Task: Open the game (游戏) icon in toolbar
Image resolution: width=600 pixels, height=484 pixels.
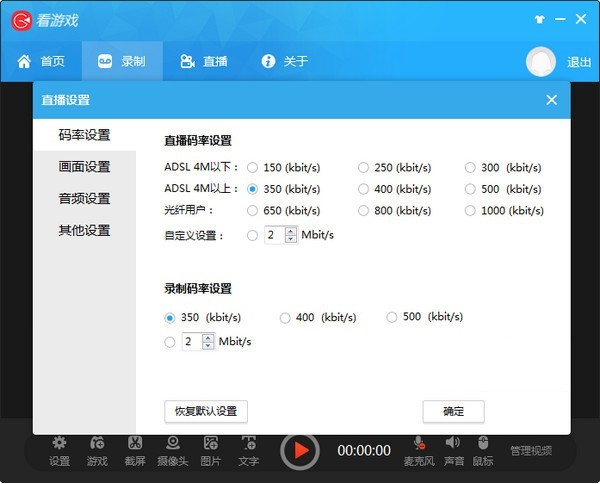Action: pos(97,443)
